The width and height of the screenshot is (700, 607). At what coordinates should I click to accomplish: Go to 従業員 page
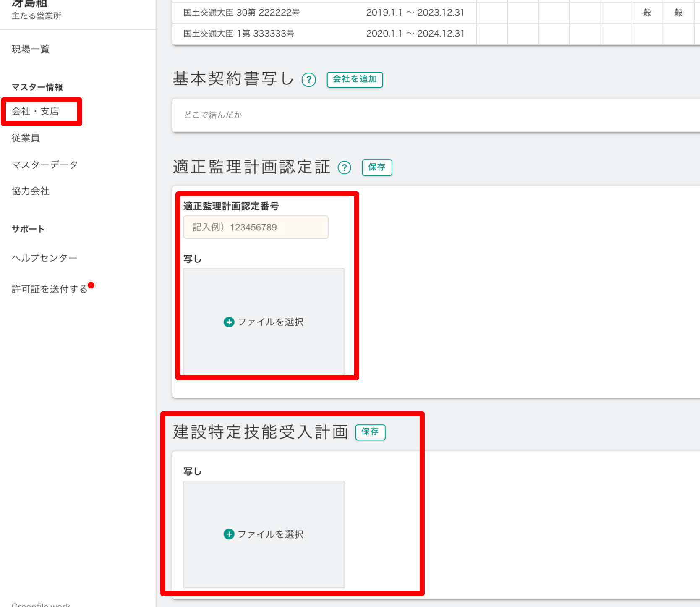(x=26, y=138)
